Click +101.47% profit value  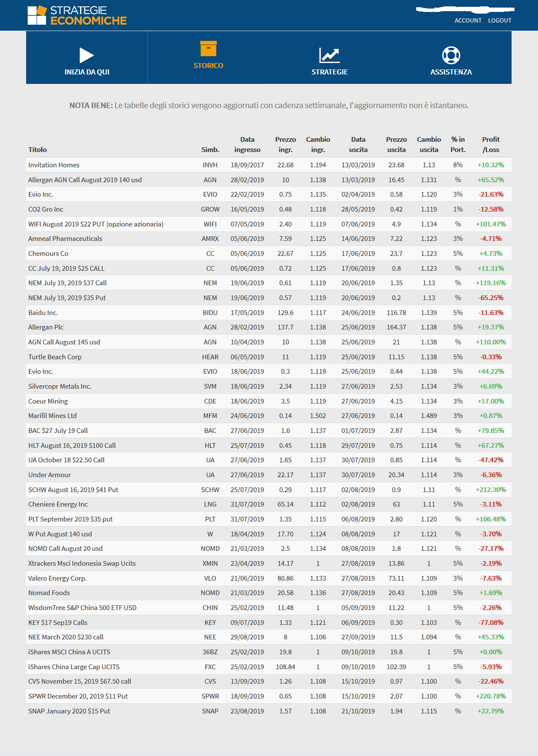coord(491,224)
